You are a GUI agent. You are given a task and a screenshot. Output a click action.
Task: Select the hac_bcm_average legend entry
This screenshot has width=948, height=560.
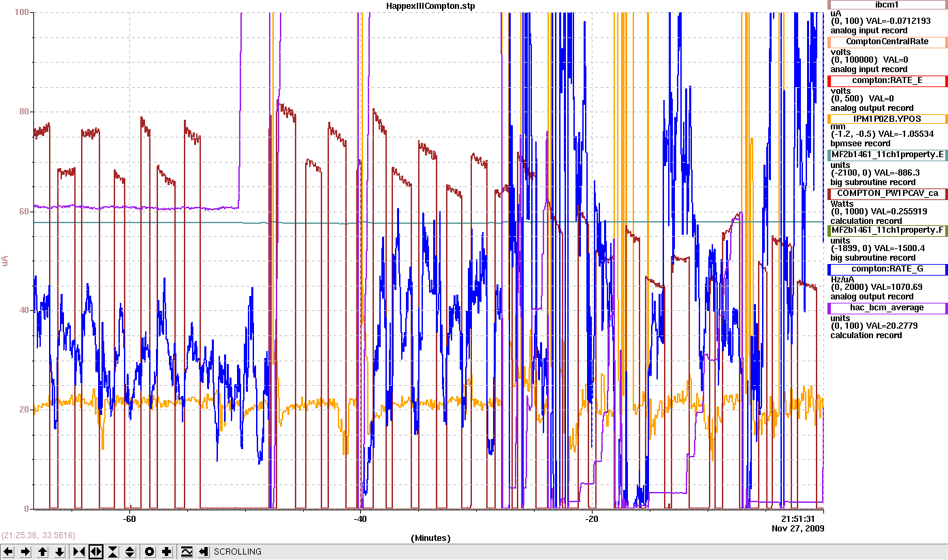[887, 308]
